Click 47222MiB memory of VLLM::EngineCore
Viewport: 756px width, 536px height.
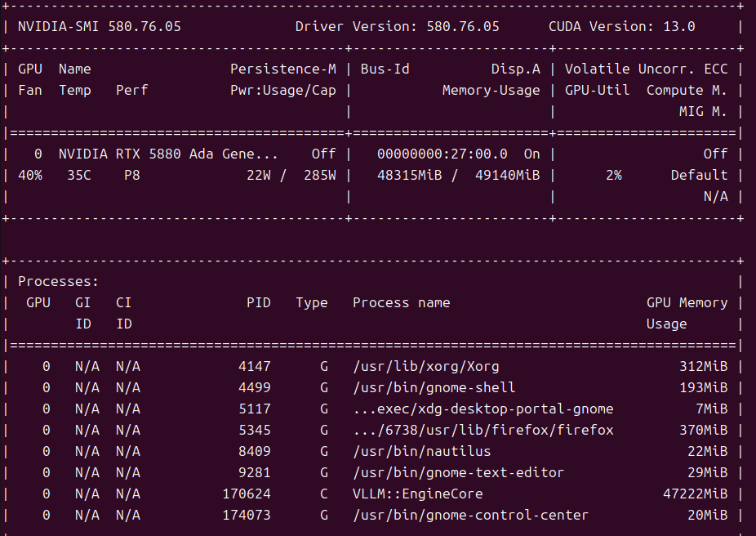695,494
